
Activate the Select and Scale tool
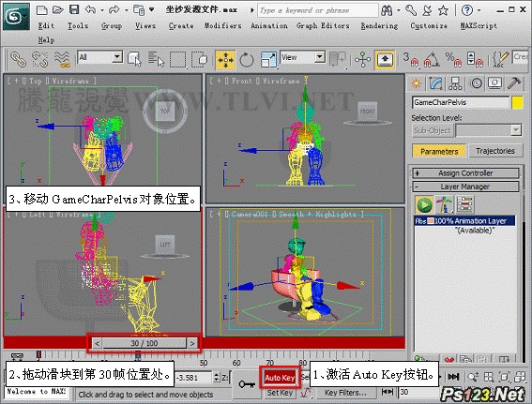(x=268, y=59)
